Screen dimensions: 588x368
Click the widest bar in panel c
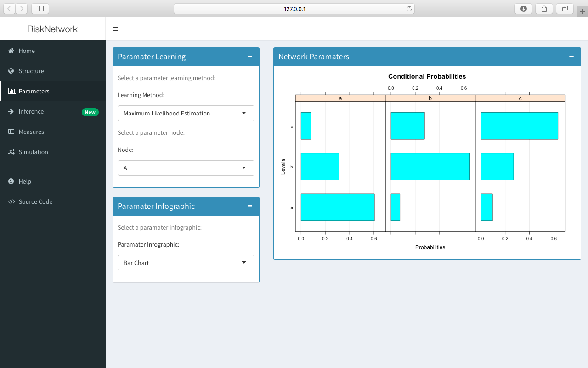tap(519, 126)
